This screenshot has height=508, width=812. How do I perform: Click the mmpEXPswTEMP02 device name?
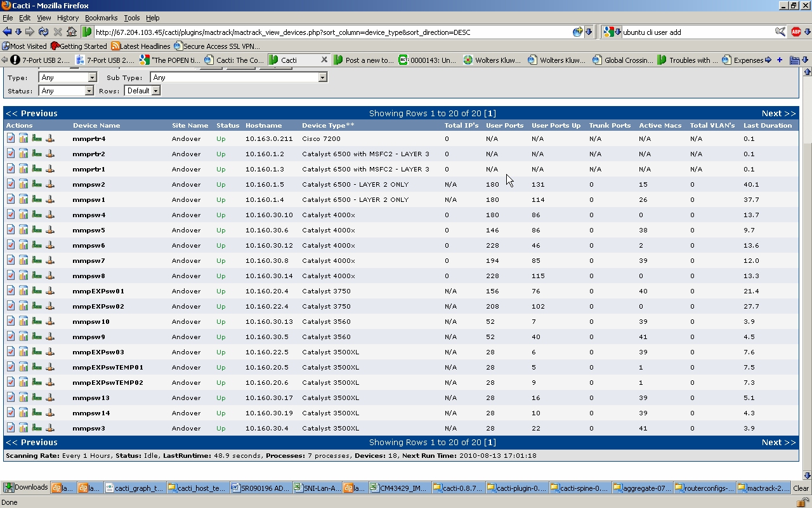coord(108,382)
